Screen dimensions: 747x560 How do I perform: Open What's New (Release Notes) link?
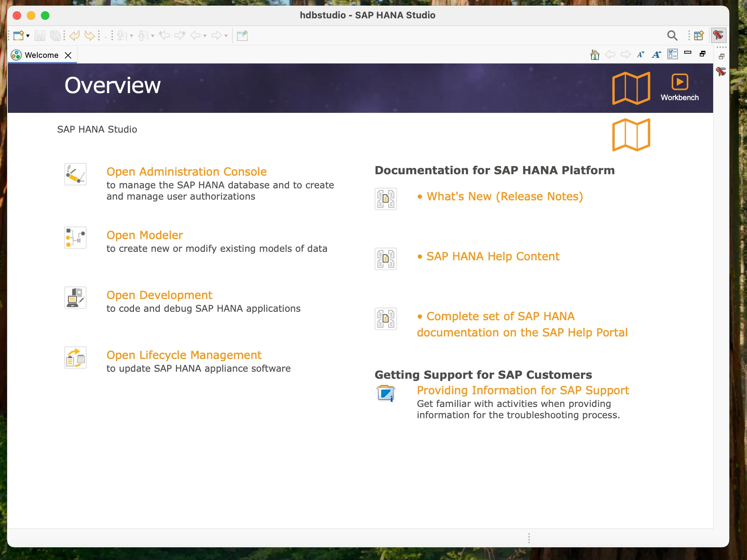[x=504, y=196]
